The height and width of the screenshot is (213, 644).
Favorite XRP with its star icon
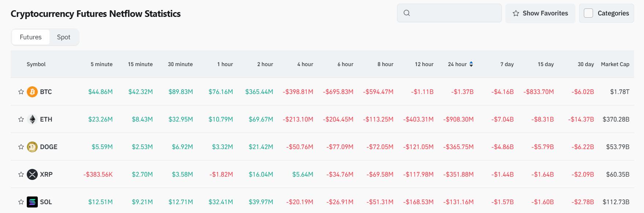21,174
